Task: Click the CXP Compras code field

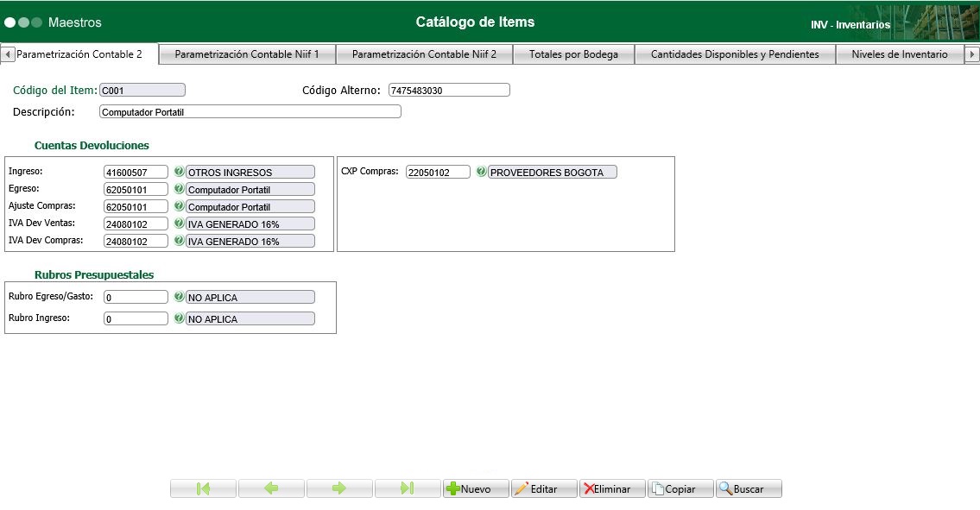Action: [438, 172]
